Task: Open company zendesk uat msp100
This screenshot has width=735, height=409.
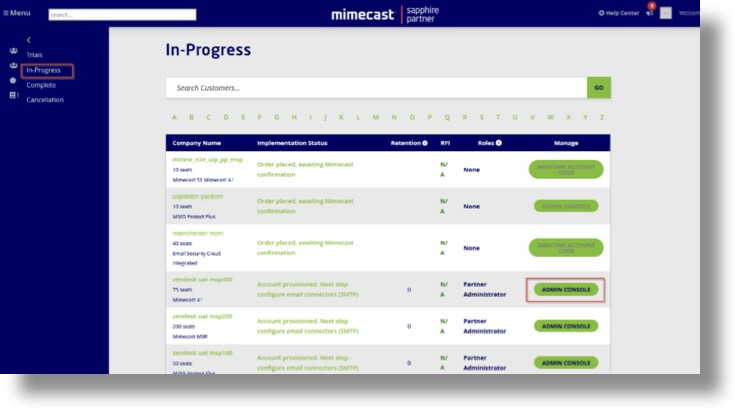Action: pyautogui.click(x=202, y=353)
